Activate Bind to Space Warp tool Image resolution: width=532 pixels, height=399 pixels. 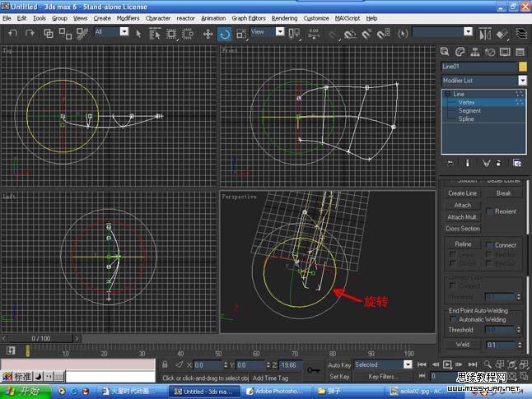[x=82, y=33]
